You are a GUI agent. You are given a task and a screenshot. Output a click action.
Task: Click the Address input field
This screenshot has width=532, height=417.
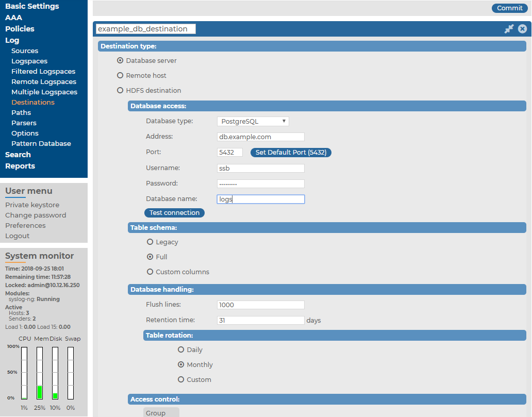coord(260,137)
